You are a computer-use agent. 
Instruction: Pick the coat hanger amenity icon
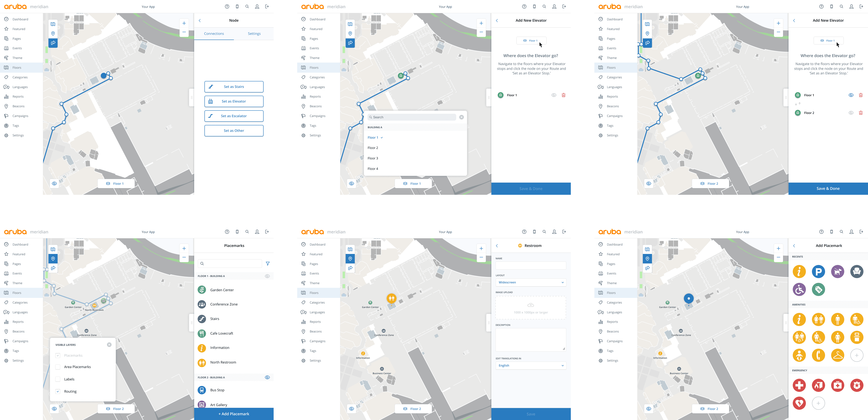pyautogui.click(x=837, y=355)
